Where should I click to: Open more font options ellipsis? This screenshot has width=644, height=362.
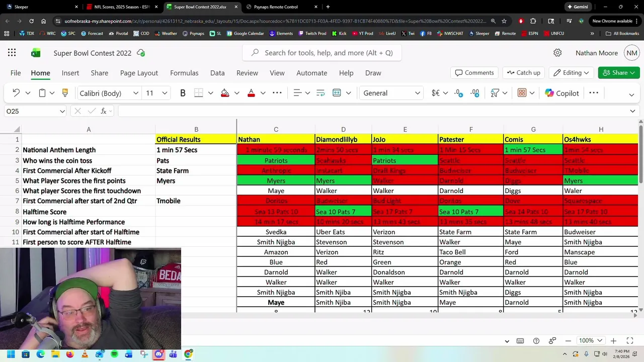tap(277, 93)
